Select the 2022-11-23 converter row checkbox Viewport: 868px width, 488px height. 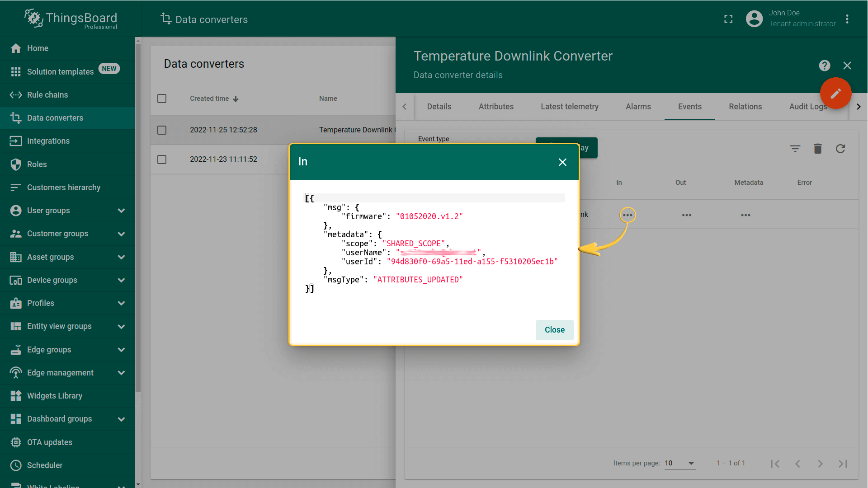tap(162, 160)
